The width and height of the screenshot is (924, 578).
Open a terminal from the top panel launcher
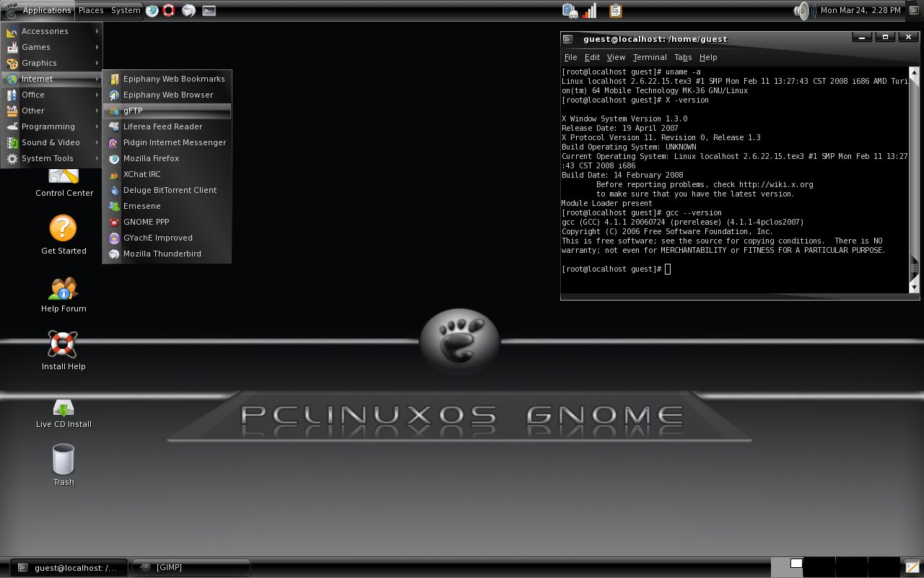click(x=209, y=10)
